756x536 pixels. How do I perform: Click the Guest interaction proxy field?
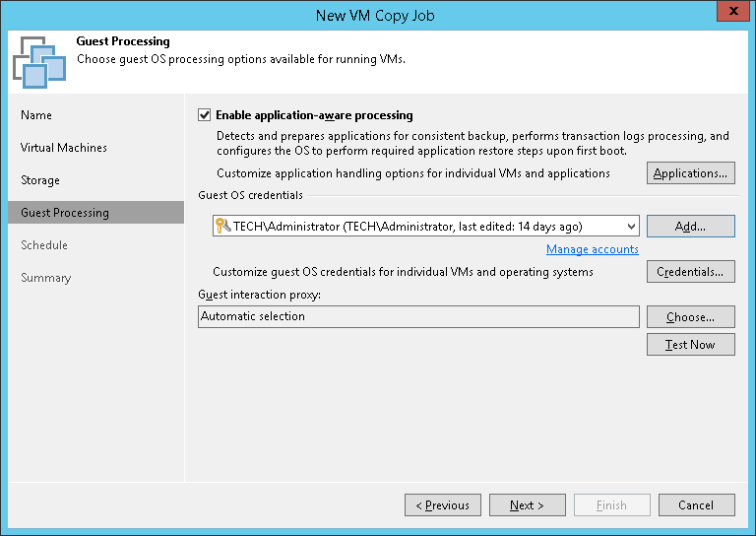pyautogui.click(x=418, y=317)
